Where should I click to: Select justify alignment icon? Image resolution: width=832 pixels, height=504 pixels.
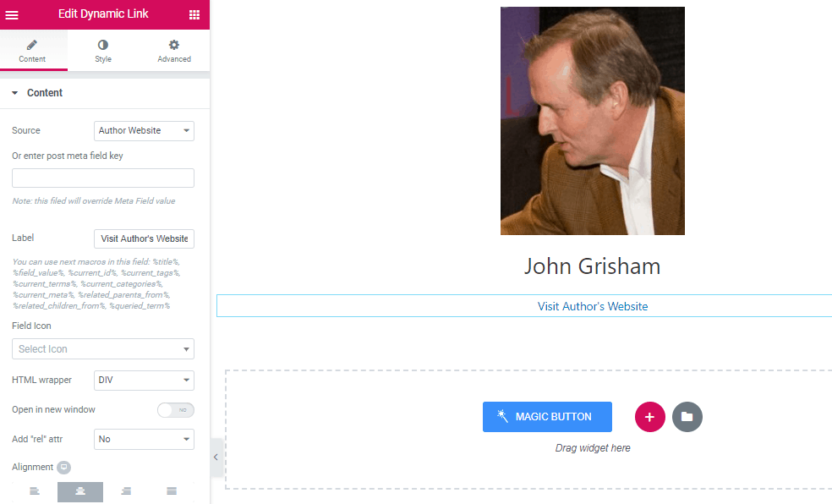tap(172, 491)
